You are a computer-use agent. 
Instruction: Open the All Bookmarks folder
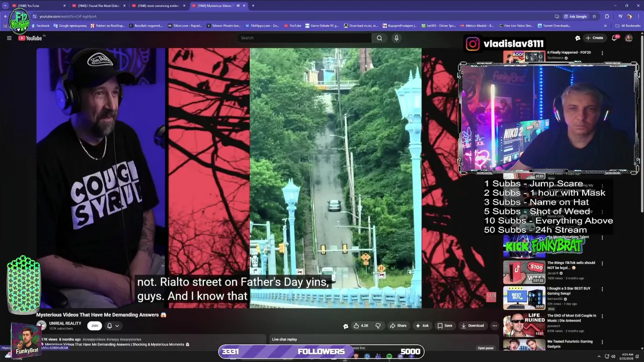(x=627, y=26)
